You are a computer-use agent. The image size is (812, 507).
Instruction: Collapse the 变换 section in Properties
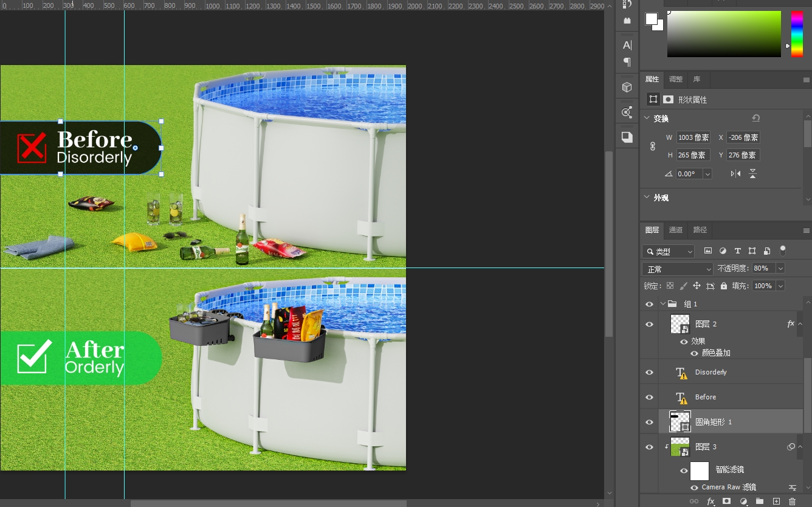[x=646, y=119]
